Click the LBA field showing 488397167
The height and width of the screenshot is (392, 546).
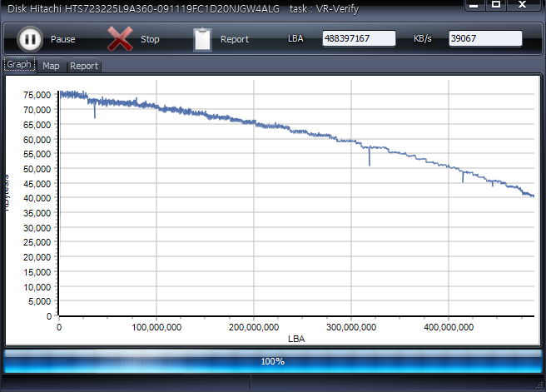[359, 38]
